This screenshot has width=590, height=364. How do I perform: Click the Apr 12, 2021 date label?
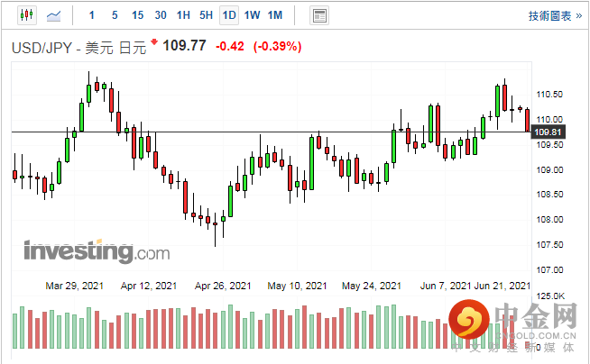[x=149, y=286]
